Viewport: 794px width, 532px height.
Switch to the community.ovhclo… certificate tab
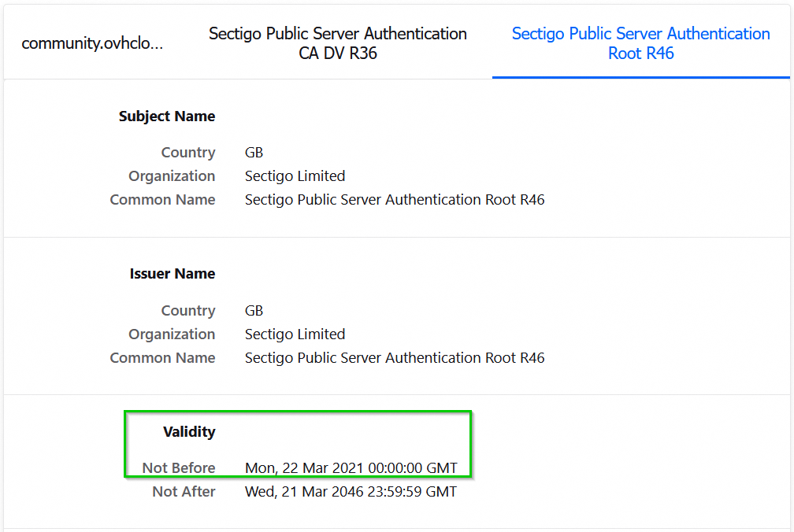pyautogui.click(x=92, y=43)
